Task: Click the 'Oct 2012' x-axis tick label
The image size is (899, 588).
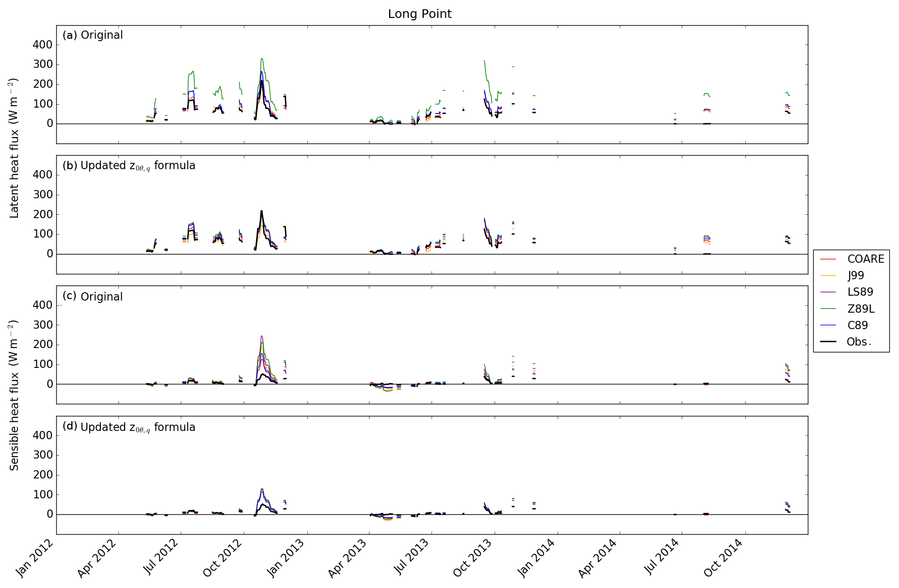Action: (x=223, y=558)
